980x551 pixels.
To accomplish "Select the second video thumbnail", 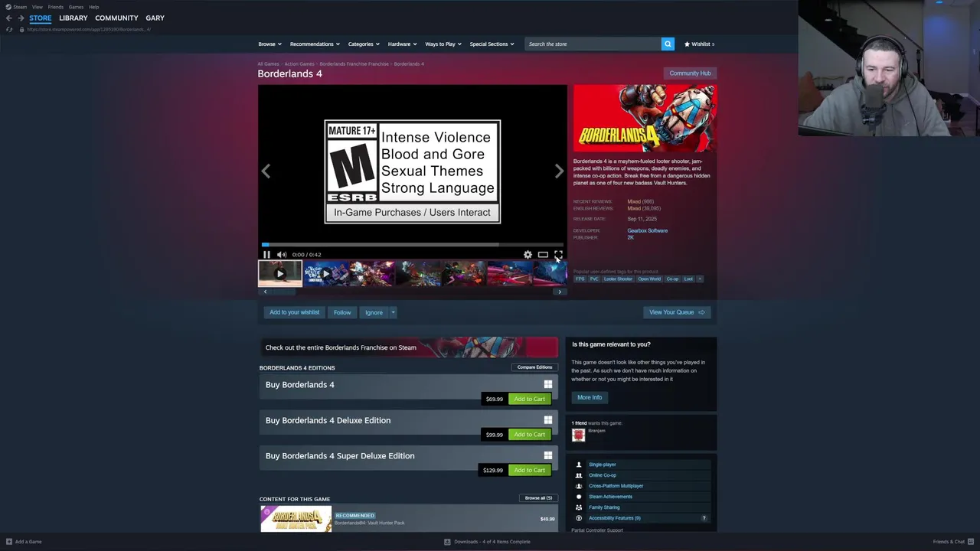I will [325, 273].
